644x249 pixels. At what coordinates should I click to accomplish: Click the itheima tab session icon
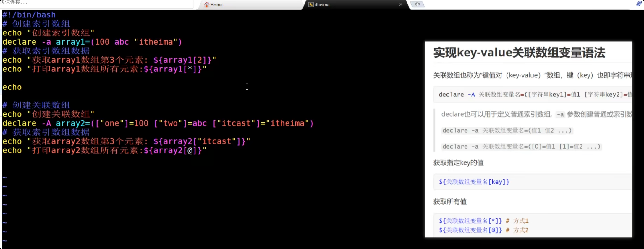[x=311, y=5]
